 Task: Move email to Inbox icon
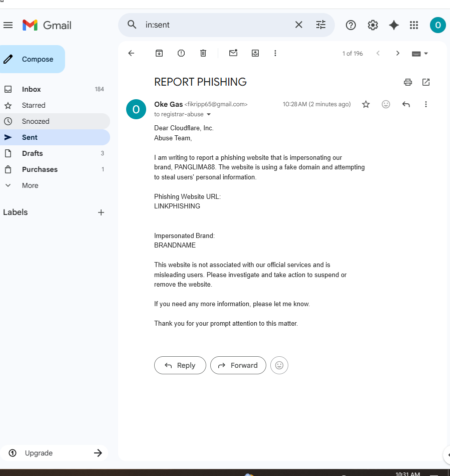point(255,54)
